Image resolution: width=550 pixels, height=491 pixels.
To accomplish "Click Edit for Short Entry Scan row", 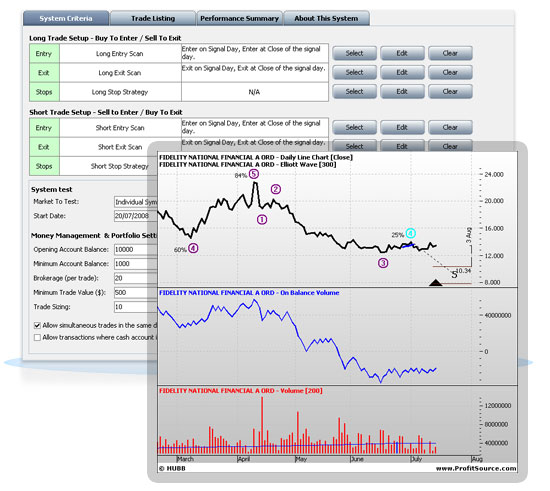I will click(402, 127).
